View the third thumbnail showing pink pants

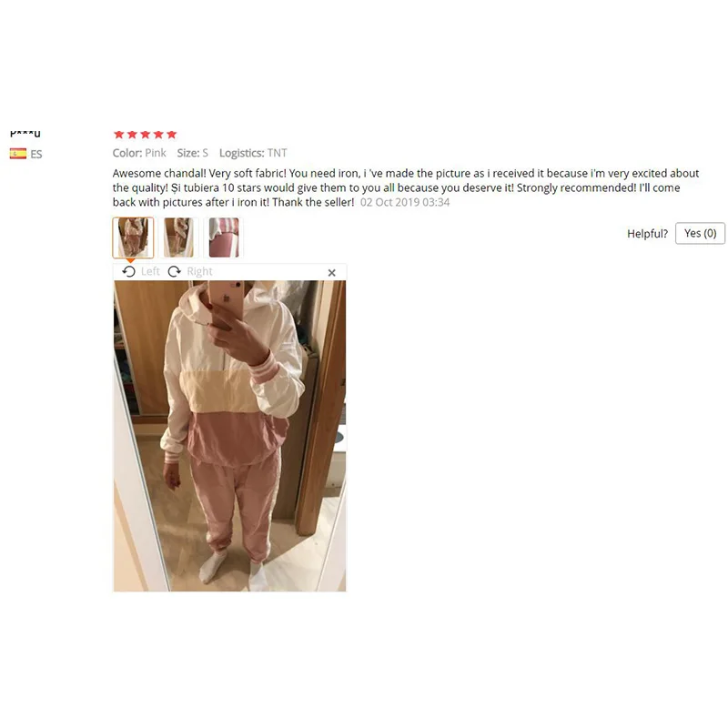(x=223, y=238)
